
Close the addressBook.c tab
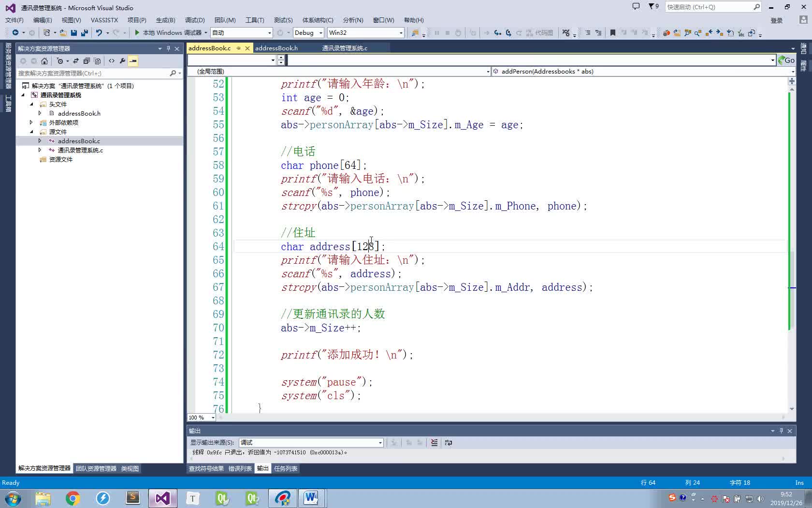(247, 48)
